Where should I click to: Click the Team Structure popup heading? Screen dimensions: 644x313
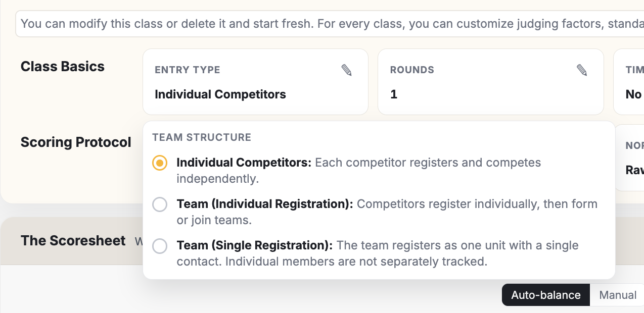click(202, 137)
